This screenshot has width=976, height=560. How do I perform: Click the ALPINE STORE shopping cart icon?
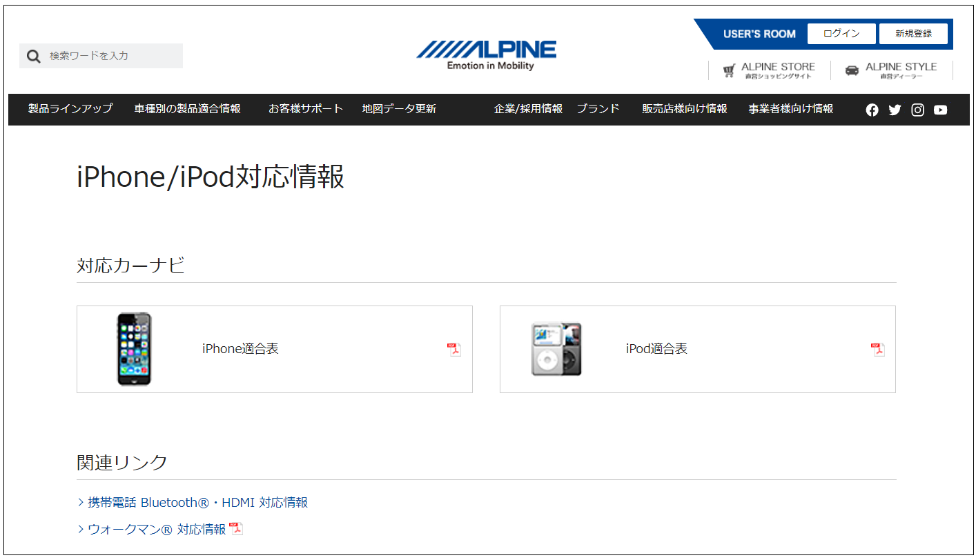click(729, 70)
